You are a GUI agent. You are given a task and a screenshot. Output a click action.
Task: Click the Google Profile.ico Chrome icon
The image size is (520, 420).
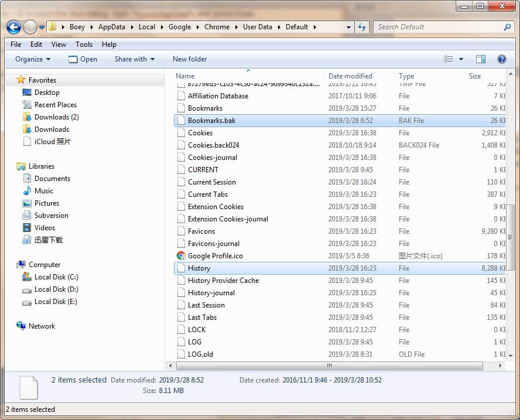pyautogui.click(x=181, y=255)
